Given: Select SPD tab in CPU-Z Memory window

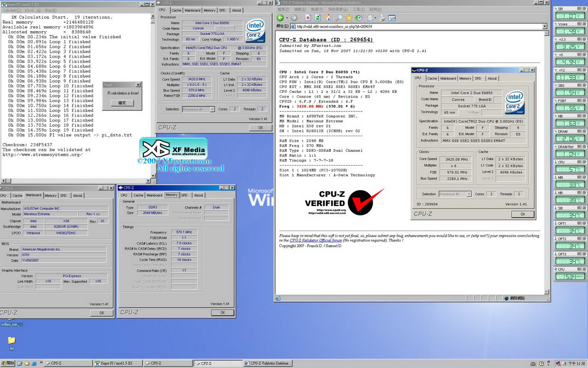Looking at the screenshot, I should click(184, 195).
